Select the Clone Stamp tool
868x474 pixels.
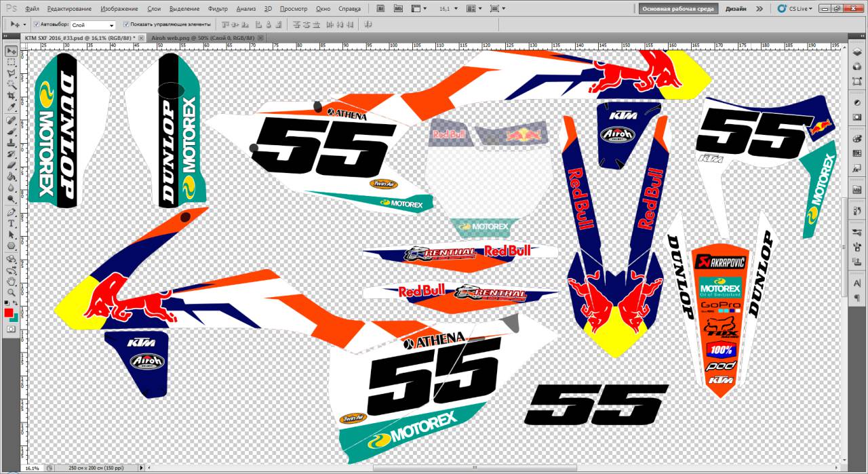[x=12, y=144]
